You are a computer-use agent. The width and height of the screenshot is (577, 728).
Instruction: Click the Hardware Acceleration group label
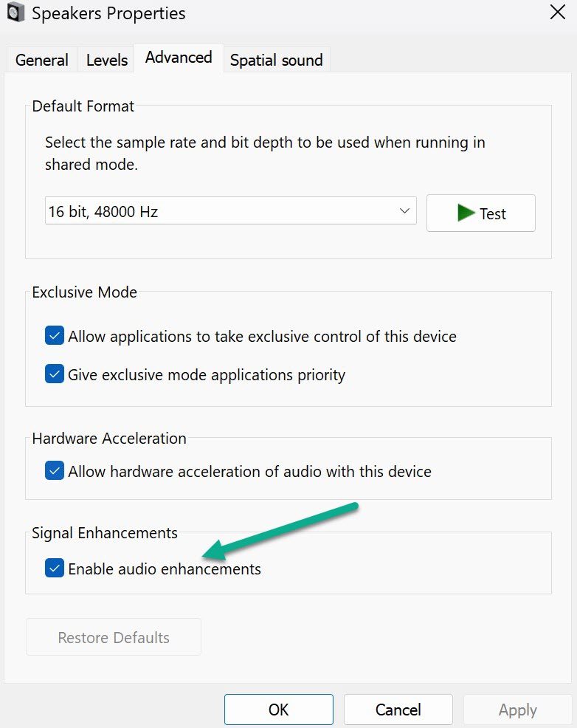point(109,439)
